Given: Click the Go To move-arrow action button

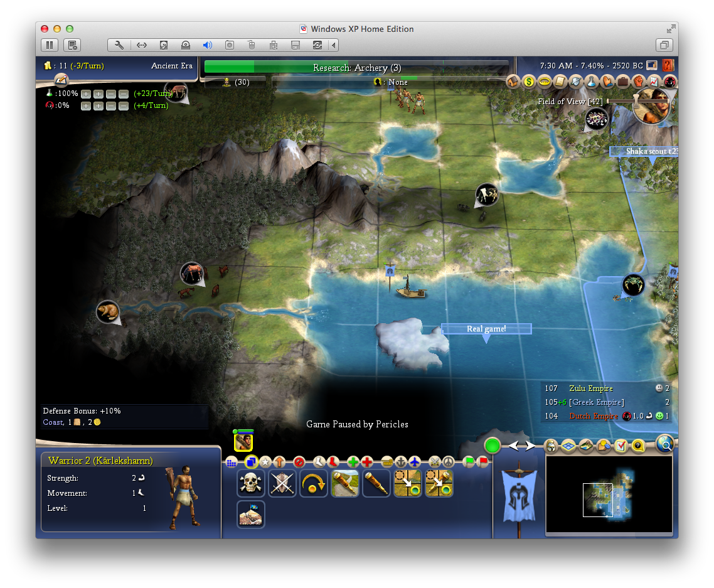Looking at the screenshot, I should (408, 483).
